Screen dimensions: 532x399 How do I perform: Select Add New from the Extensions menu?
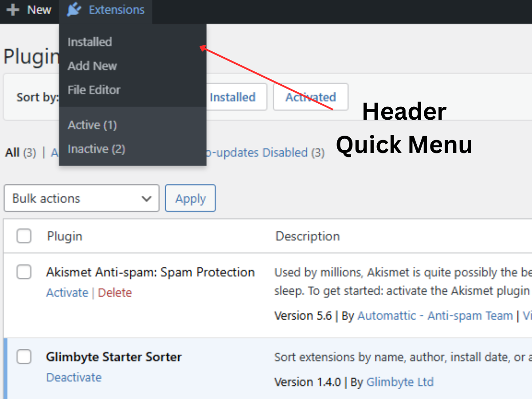pos(92,66)
